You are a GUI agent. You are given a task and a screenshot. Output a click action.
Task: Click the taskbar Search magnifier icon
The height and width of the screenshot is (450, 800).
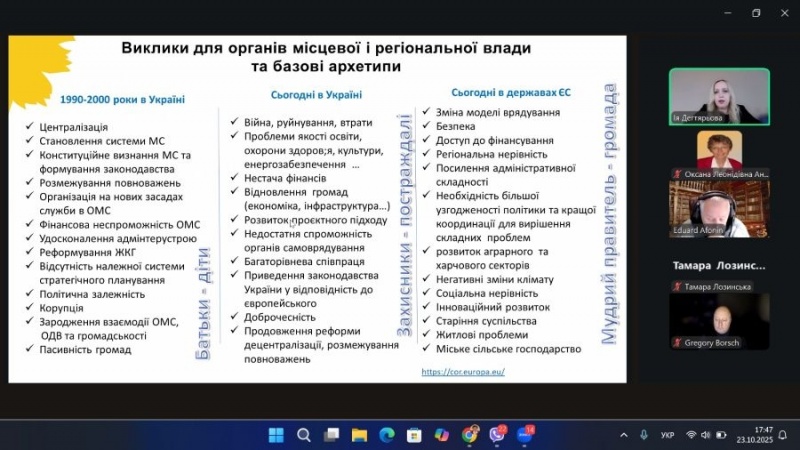(x=304, y=435)
